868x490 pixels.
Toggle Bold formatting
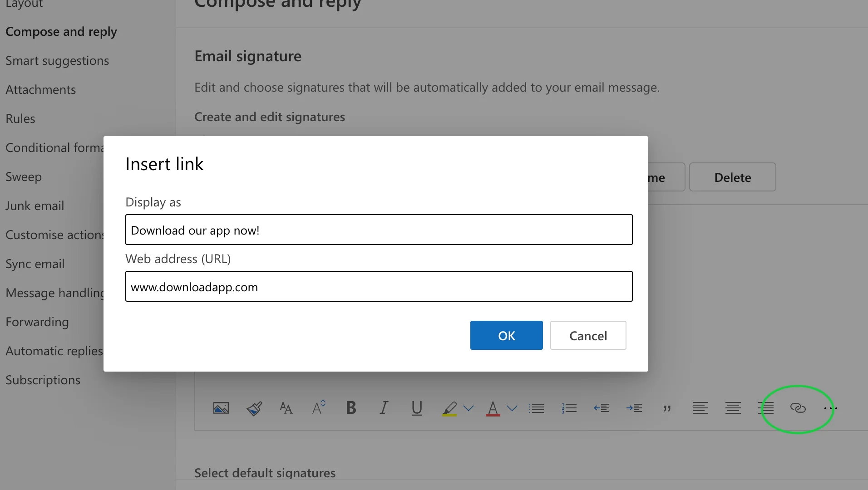tap(351, 408)
